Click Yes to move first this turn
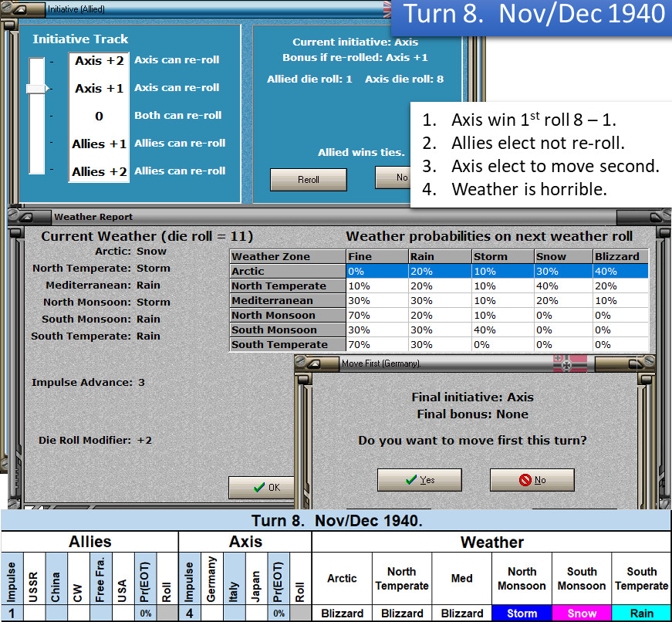Viewport: 672px width, 622px height. (420, 480)
